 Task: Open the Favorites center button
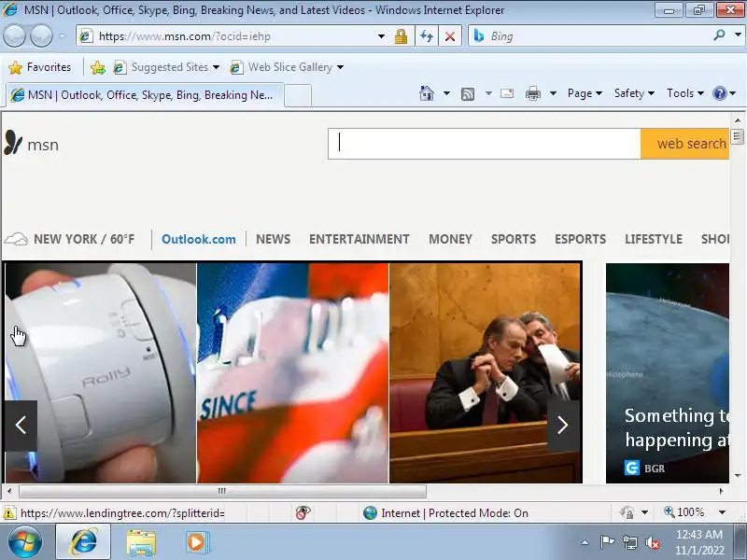point(40,67)
